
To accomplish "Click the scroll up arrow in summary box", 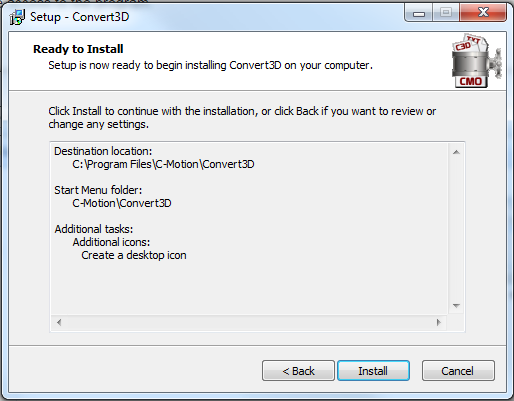I will [x=456, y=152].
